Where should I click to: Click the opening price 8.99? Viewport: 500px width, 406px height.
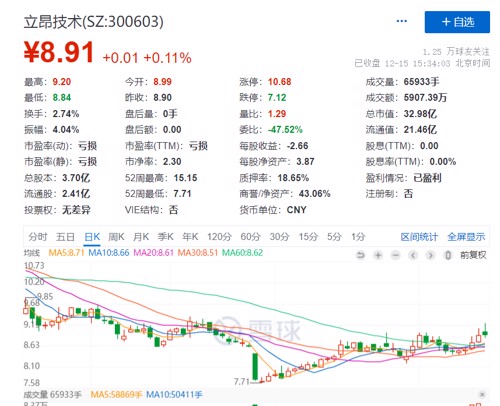tap(163, 82)
